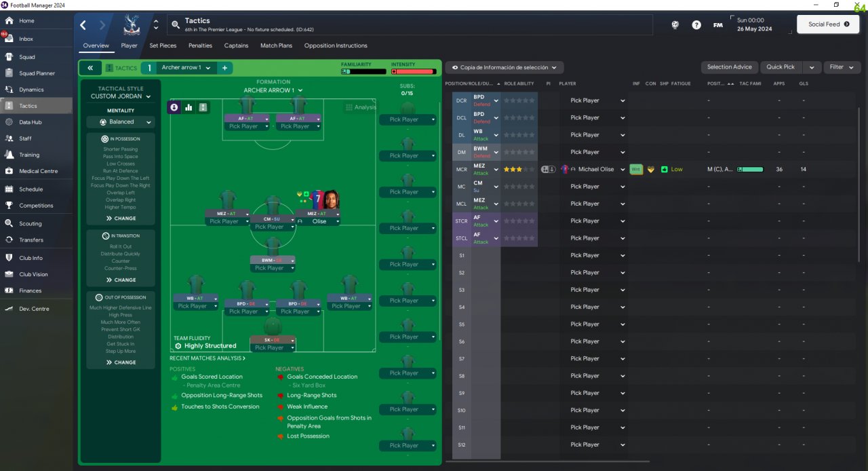Screen dimensions: 868x471
Task: Open the ARCHER ARROW 1 formation dropdown
Action: (x=273, y=90)
